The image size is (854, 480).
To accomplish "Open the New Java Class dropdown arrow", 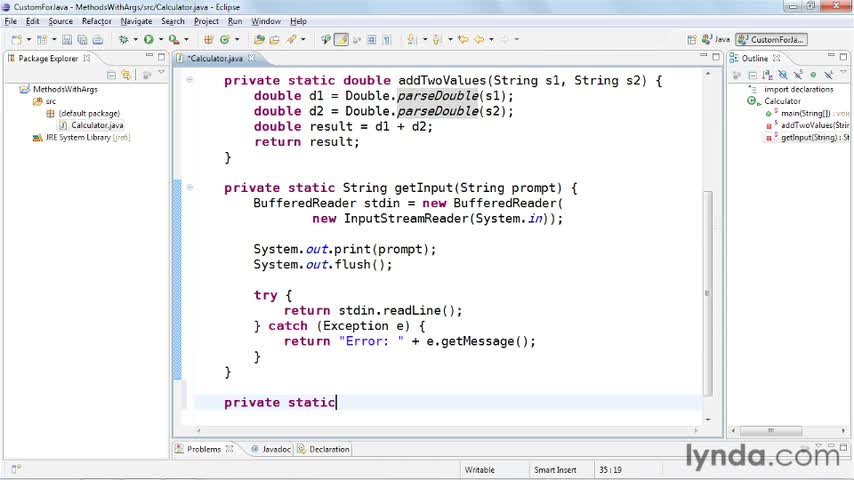I will [x=237, y=40].
